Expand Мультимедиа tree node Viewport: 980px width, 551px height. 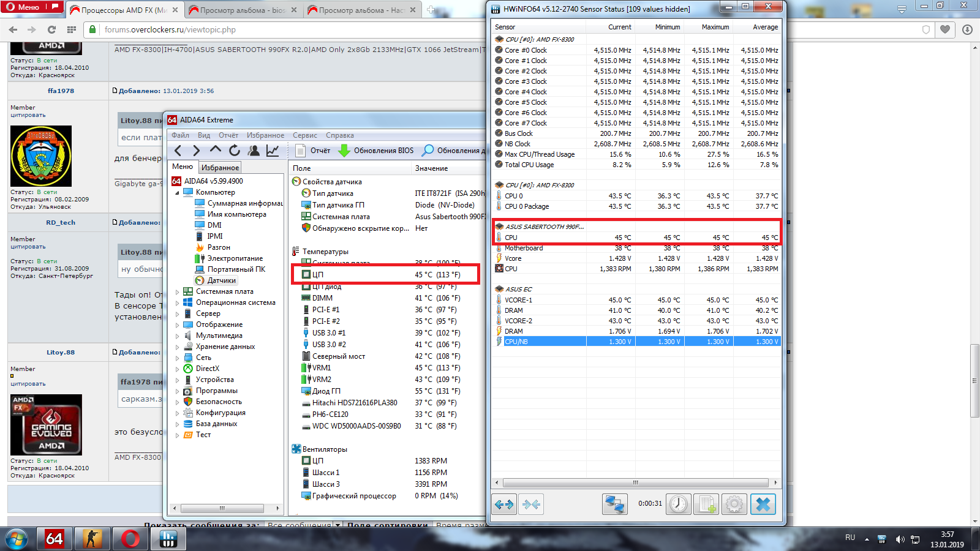point(178,336)
